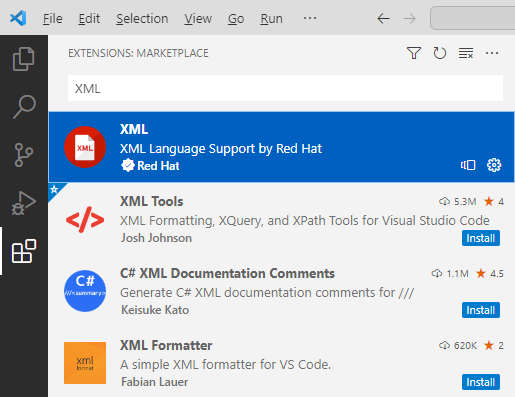
Task: Click publisher name Fabian Lauer
Action: [x=154, y=382]
